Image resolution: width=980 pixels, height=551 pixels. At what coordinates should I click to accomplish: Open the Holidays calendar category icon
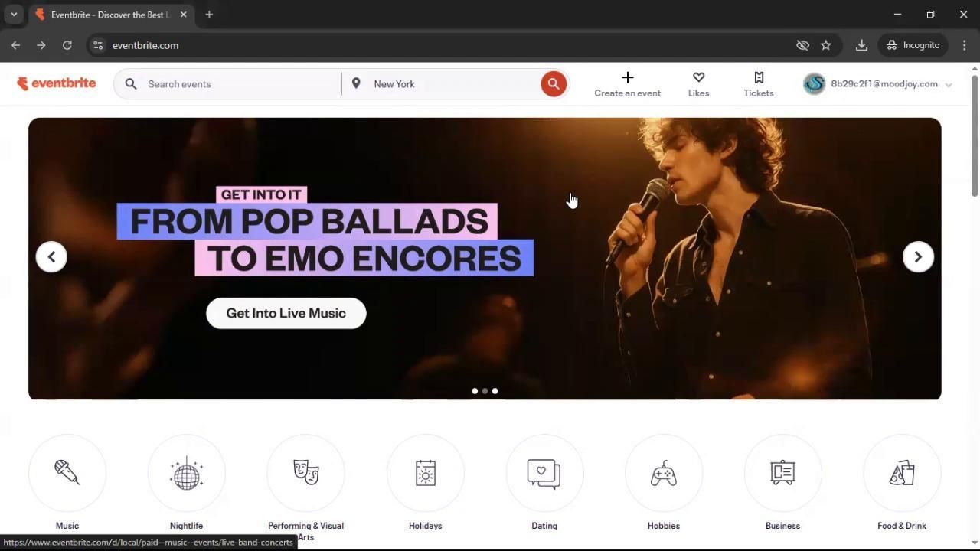coord(425,473)
